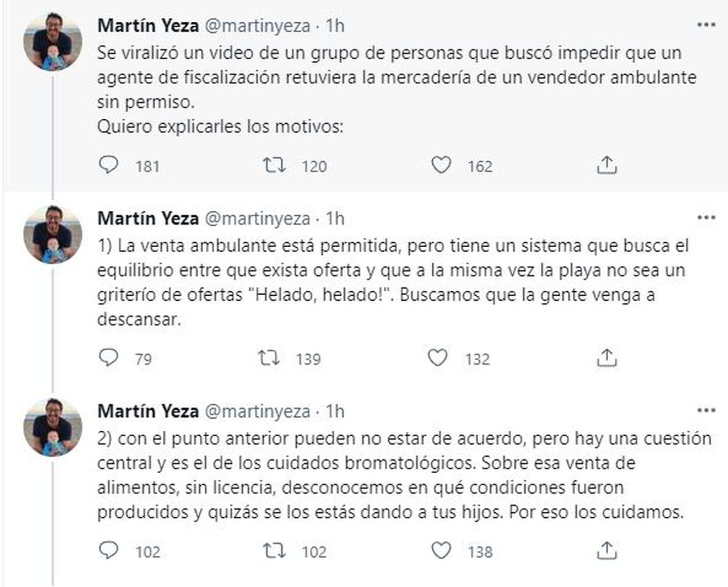Image resolution: width=728 pixels, height=587 pixels.
Task: Retweet the third tweet with 102 retweets
Action: [274, 551]
